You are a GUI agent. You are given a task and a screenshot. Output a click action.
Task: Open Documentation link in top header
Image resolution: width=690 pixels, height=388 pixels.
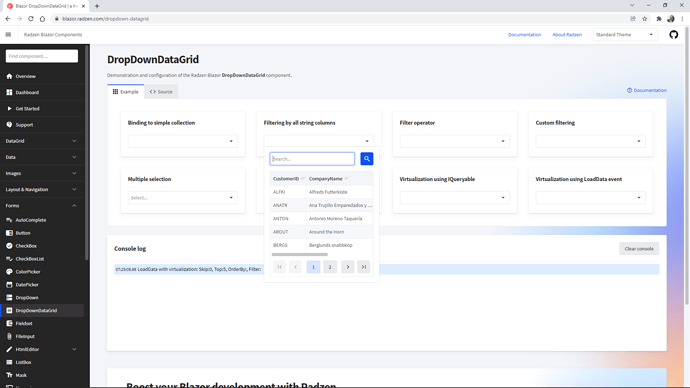pos(524,34)
